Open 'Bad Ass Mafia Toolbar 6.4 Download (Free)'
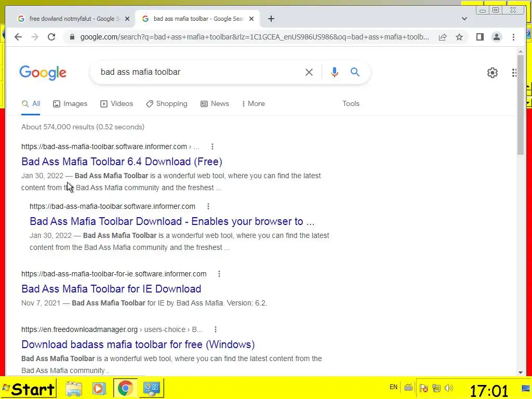The width and height of the screenshot is (532, 399). coord(122,162)
